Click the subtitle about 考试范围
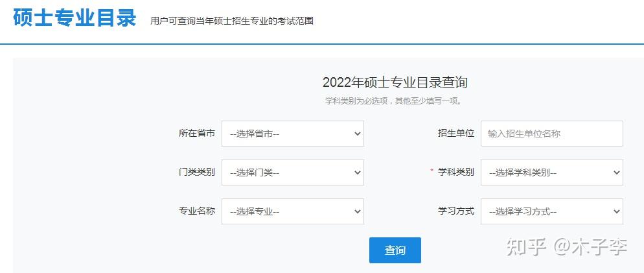Image resolution: width=644 pixels, height=273 pixels. point(232,21)
